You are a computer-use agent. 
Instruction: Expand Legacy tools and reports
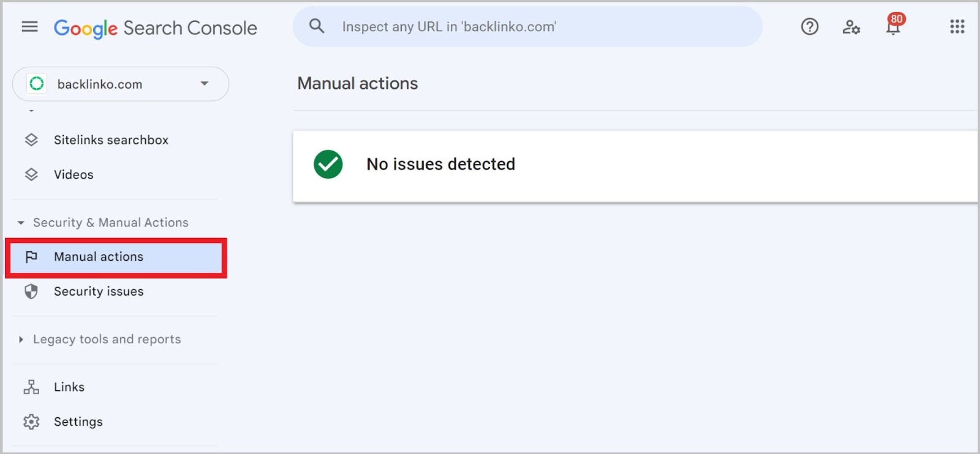coord(21,340)
